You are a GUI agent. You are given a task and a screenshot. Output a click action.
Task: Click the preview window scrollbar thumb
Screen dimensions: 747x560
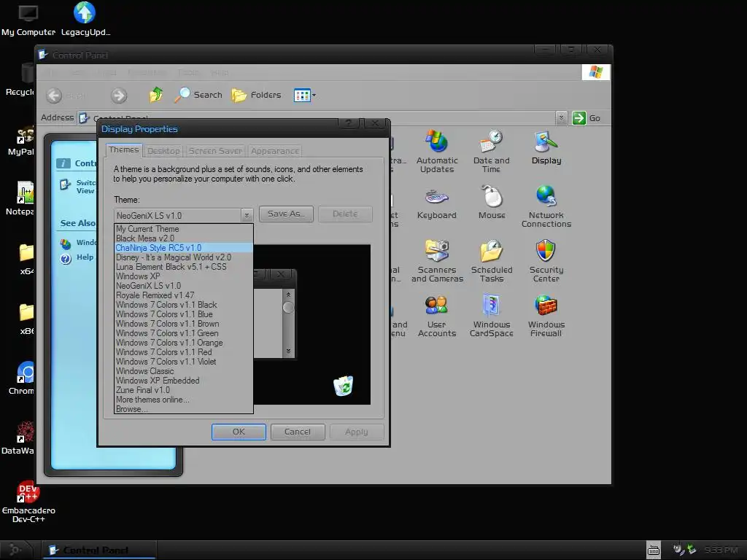pyautogui.click(x=288, y=308)
